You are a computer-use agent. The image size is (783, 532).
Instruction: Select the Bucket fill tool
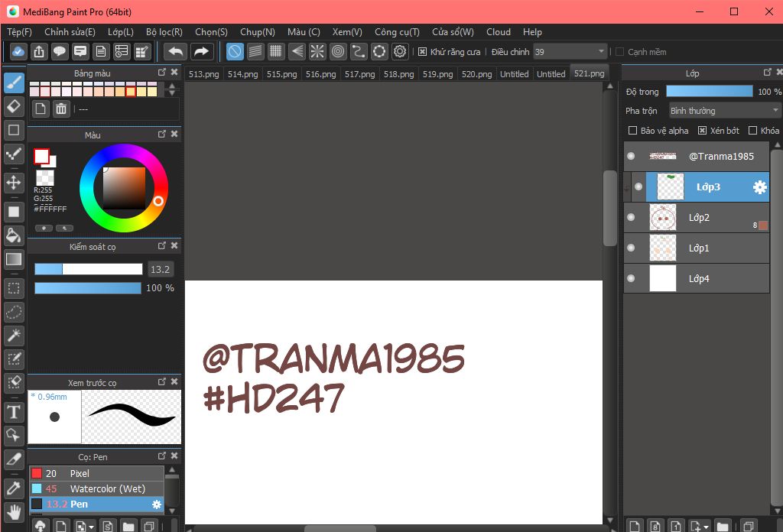click(x=14, y=235)
